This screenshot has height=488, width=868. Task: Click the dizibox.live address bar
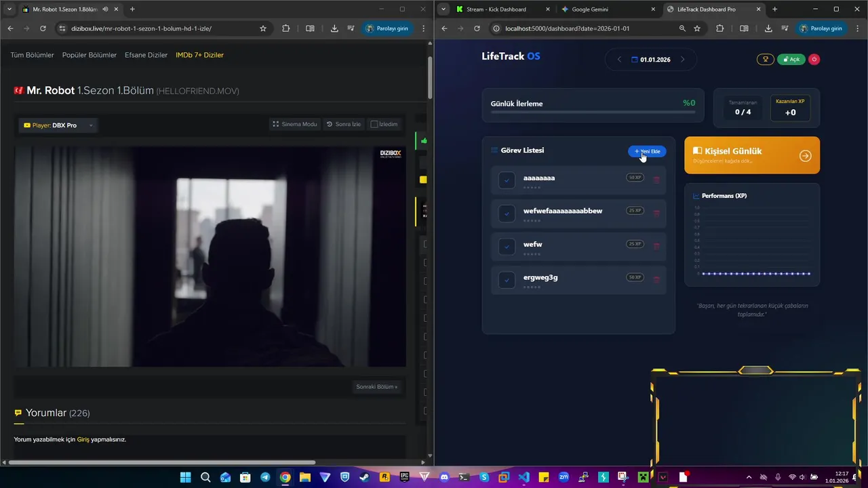pyautogui.click(x=163, y=28)
